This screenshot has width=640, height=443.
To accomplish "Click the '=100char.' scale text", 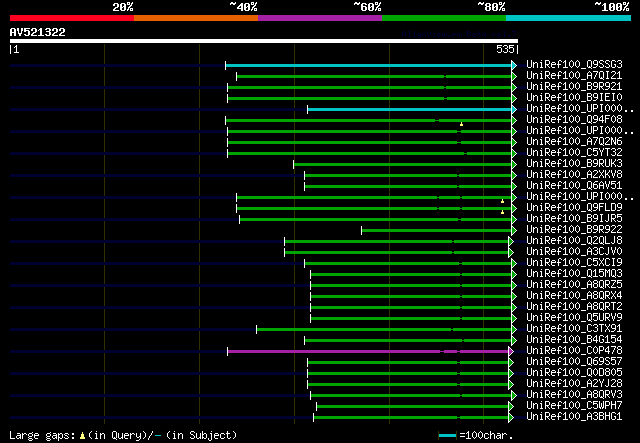I will pyautogui.click(x=486, y=436).
